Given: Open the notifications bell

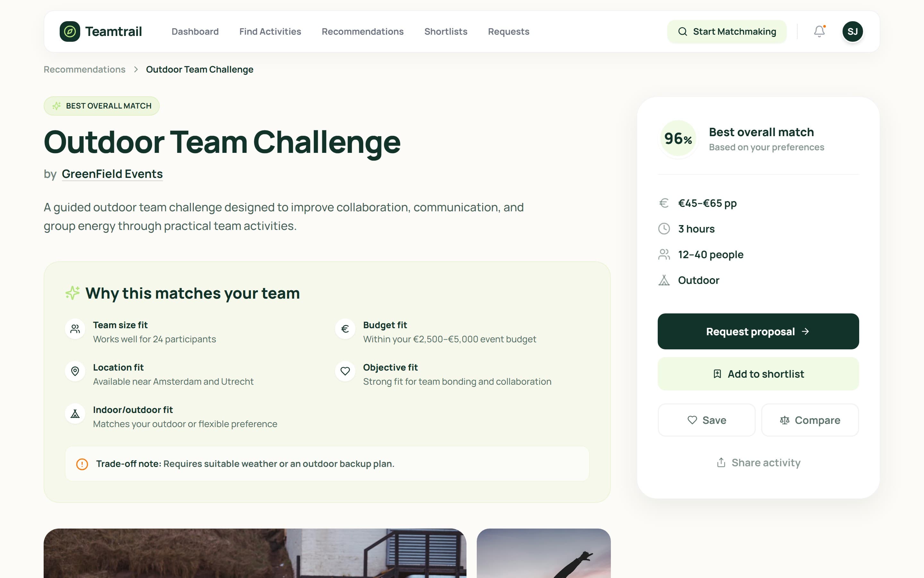Looking at the screenshot, I should click(x=819, y=31).
